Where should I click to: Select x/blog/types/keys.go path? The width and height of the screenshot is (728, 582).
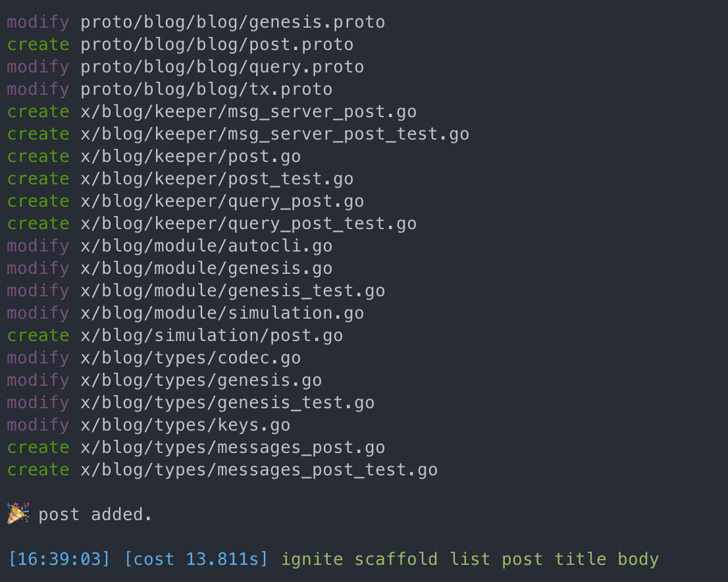click(185, 425)
